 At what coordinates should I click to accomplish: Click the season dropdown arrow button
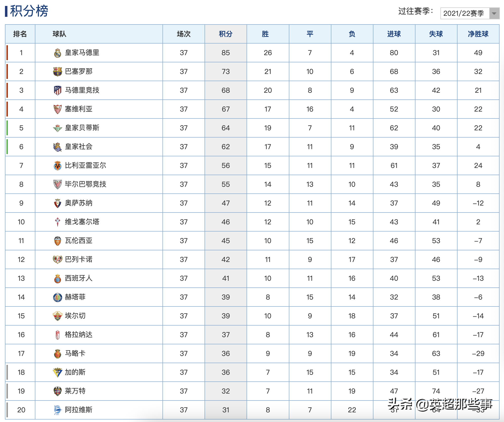click(x=494, y=13)
